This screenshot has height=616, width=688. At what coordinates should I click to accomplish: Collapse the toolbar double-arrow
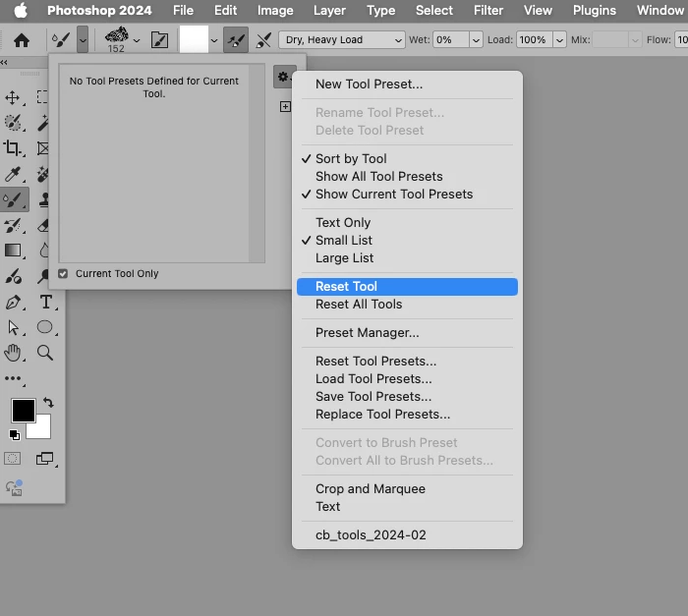(4, 63)
